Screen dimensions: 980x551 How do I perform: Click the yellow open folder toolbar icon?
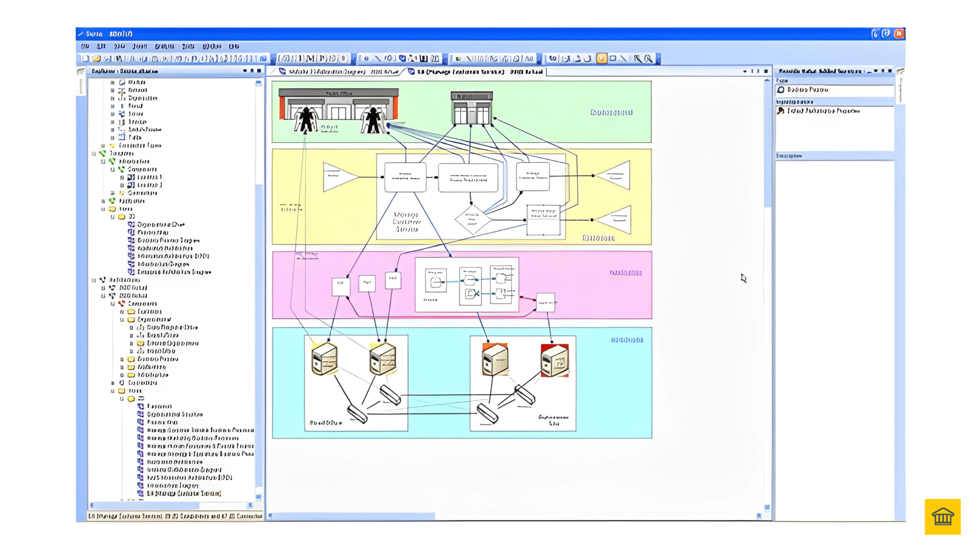pos(96,58)
